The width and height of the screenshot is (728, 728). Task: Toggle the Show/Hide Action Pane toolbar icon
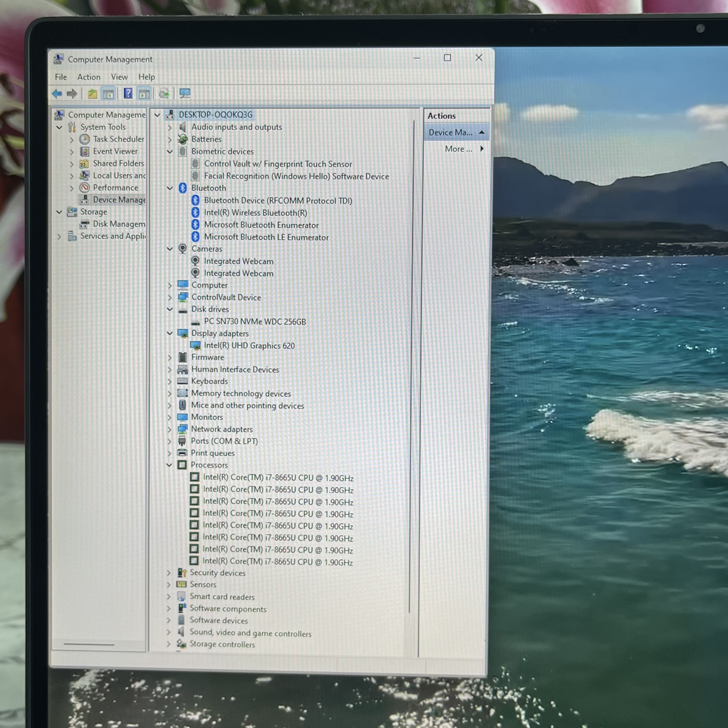(x=144, y=94)
